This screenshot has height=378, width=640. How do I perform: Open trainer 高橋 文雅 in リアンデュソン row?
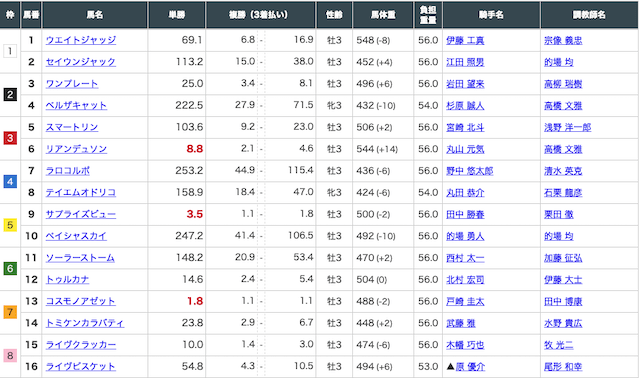[563, 149]
